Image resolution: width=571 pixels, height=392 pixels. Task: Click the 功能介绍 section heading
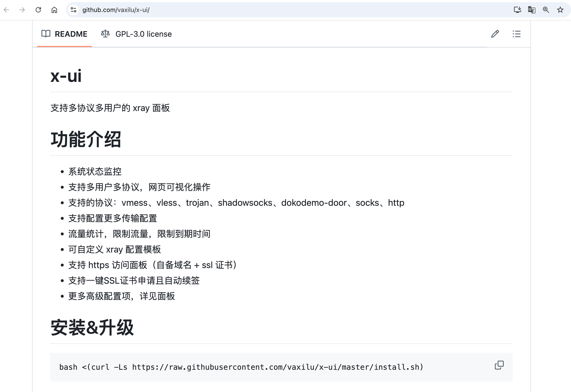pos(86,139)
